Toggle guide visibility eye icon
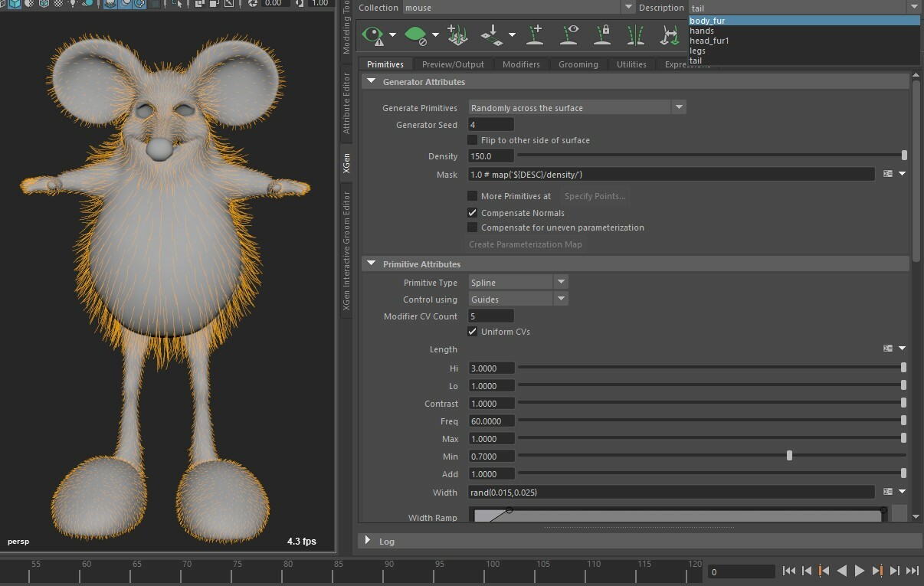The width and height of the screenshot is (924, 586). tap(570, 34)
